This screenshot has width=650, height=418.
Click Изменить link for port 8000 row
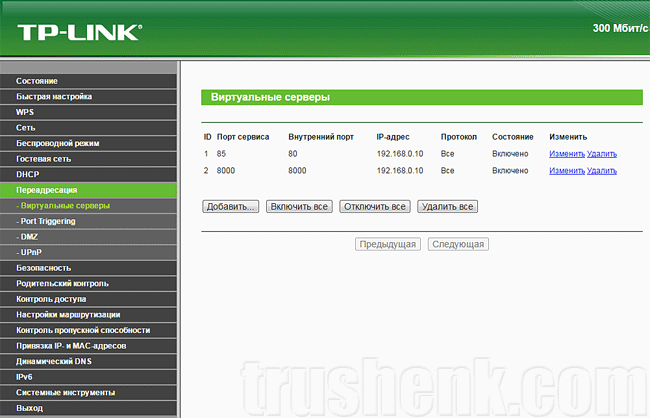pyautogui.click(x=567, y=170)
